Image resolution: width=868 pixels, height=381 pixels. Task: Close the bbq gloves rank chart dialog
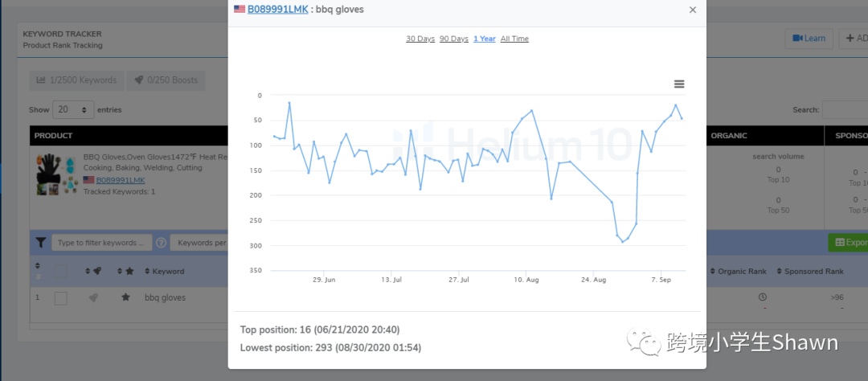click(693, 10)
